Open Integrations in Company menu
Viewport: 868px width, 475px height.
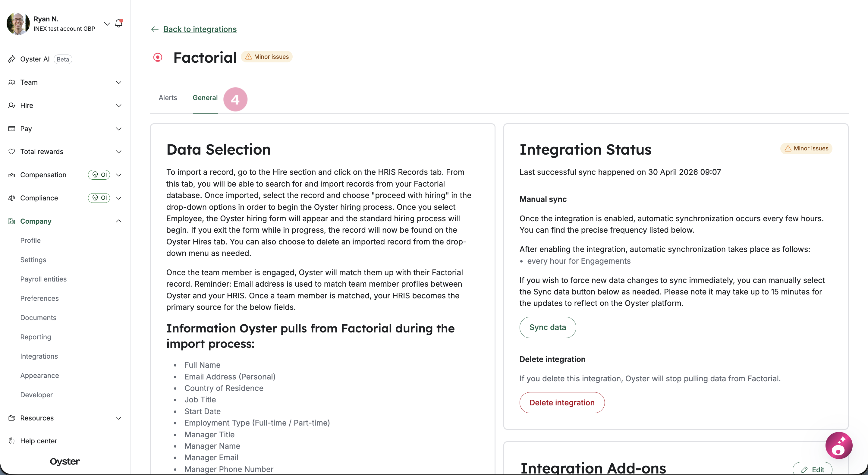point(39,356)
